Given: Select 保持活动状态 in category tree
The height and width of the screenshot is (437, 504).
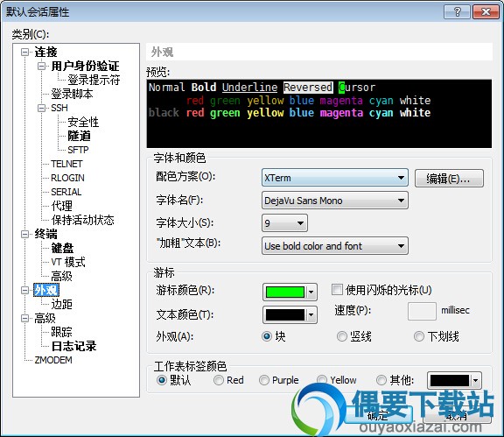Looking at the screenshot, I should [82, 220].
